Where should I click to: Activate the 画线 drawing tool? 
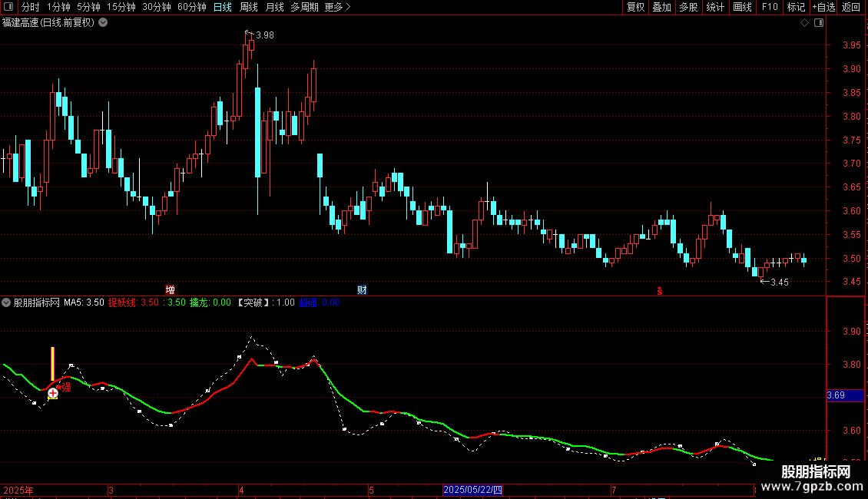[x=742, y=7]
